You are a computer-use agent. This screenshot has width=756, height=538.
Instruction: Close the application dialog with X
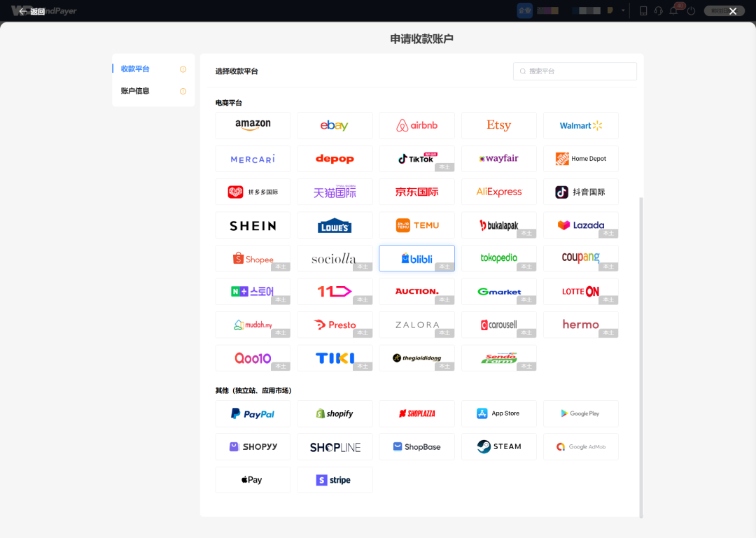(x=733, y=11)
